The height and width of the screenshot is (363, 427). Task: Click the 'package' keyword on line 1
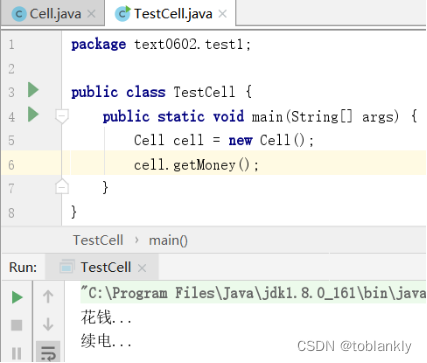coord(99,45)
